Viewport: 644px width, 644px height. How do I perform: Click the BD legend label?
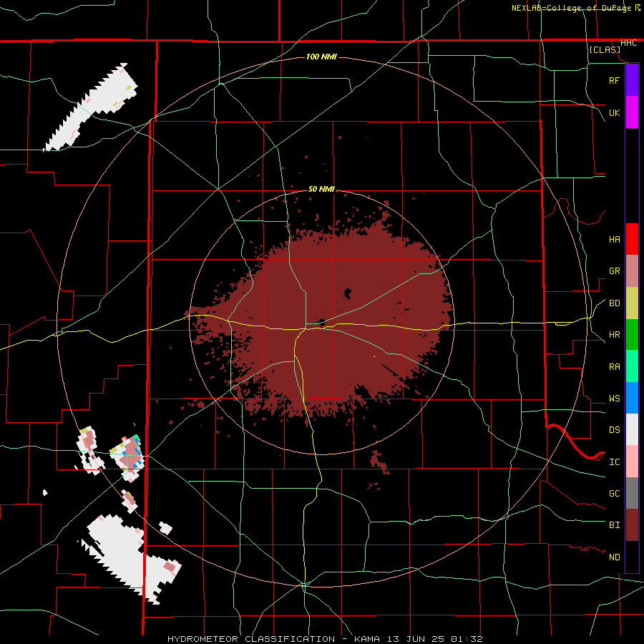614,303
